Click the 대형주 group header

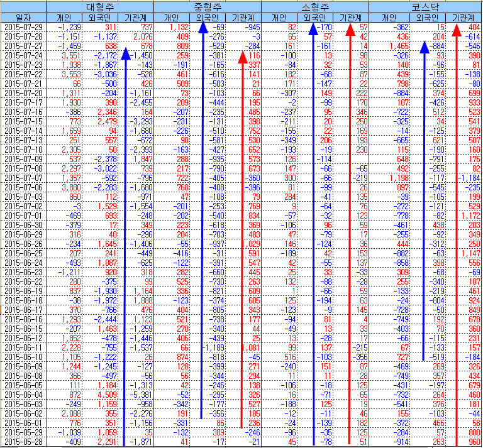point(101,8)
